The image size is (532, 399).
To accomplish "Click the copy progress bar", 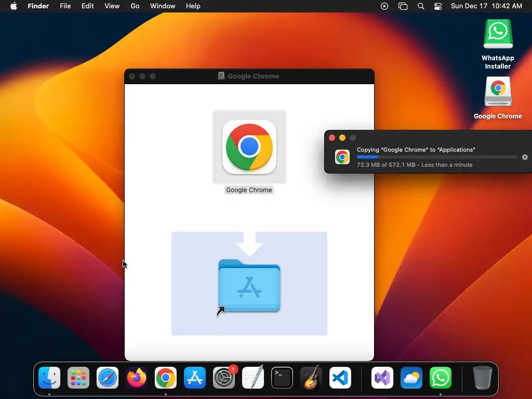I will (x=437, y=157).
